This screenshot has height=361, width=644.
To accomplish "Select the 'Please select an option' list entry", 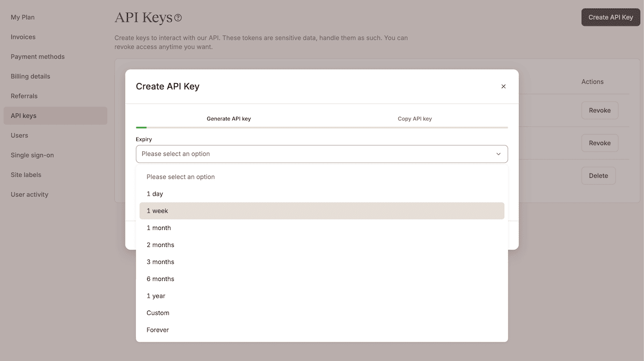I will 322,177.
